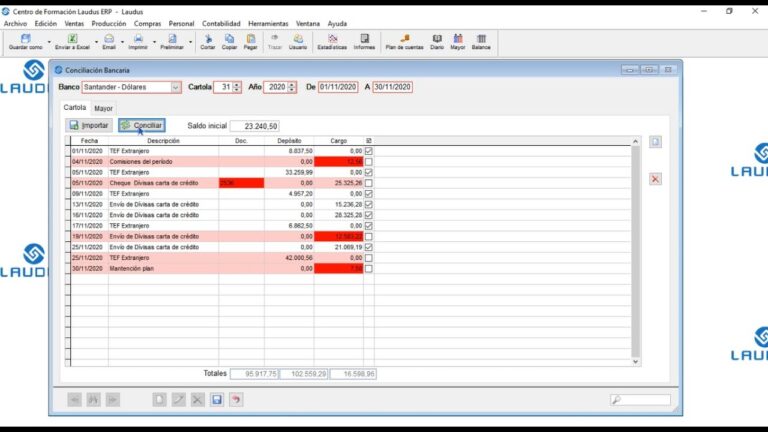Uncheck the 17/11/2020 TEF Extranjero checkbox
The width and height of the screenshot is (768, 432).
pos(369,226)
